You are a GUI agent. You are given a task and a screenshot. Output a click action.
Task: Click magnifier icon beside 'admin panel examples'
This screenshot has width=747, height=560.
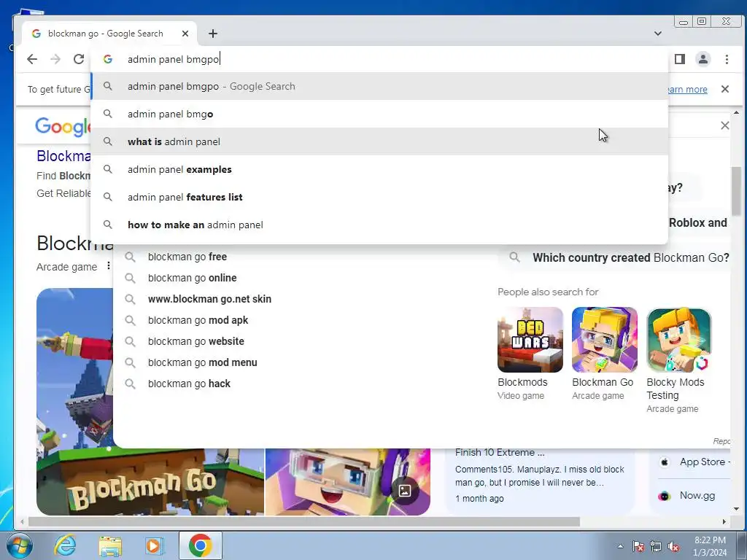click(x=108, y=169)
